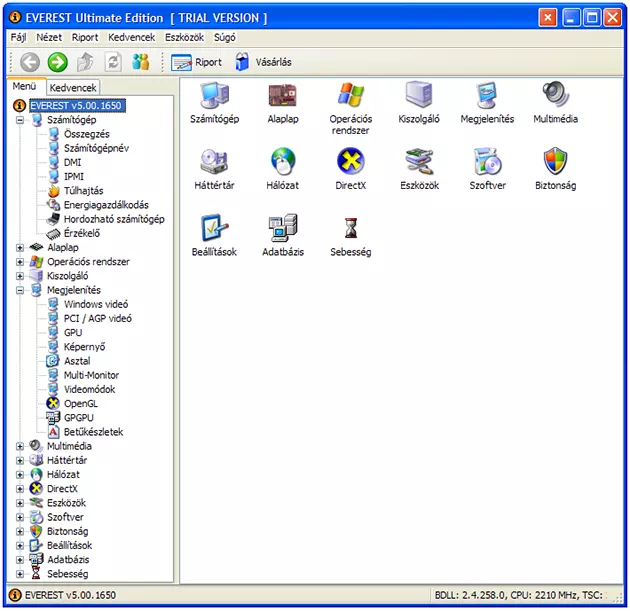Select Érzékelő sensor tree item
The image size is (630, 611).
82,233
